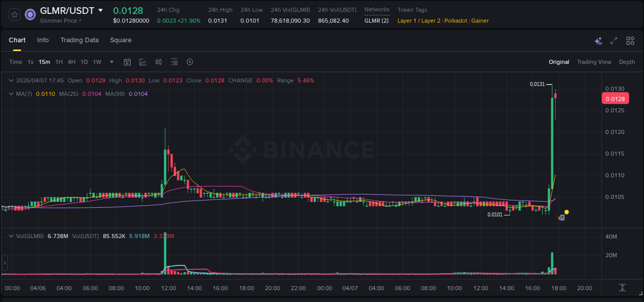Image resolution: width=644 pixels, height=302 pixels.
Task: Expand the OHLC info row chevron
Action: click(11, 80)
